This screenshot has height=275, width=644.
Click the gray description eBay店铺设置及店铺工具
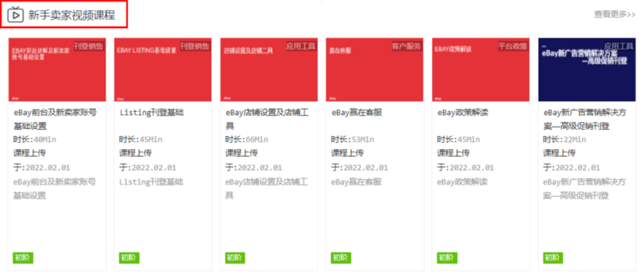tap(267, 188)
